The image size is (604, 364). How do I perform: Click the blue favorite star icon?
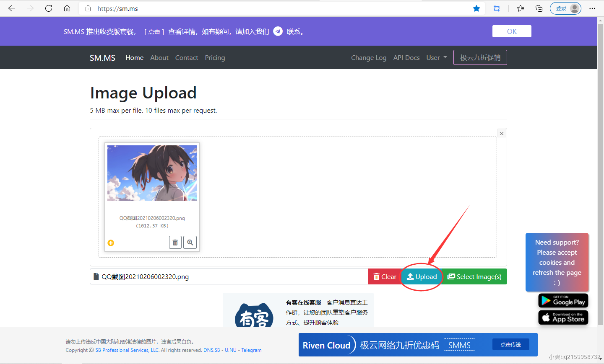tap(476, 8)
